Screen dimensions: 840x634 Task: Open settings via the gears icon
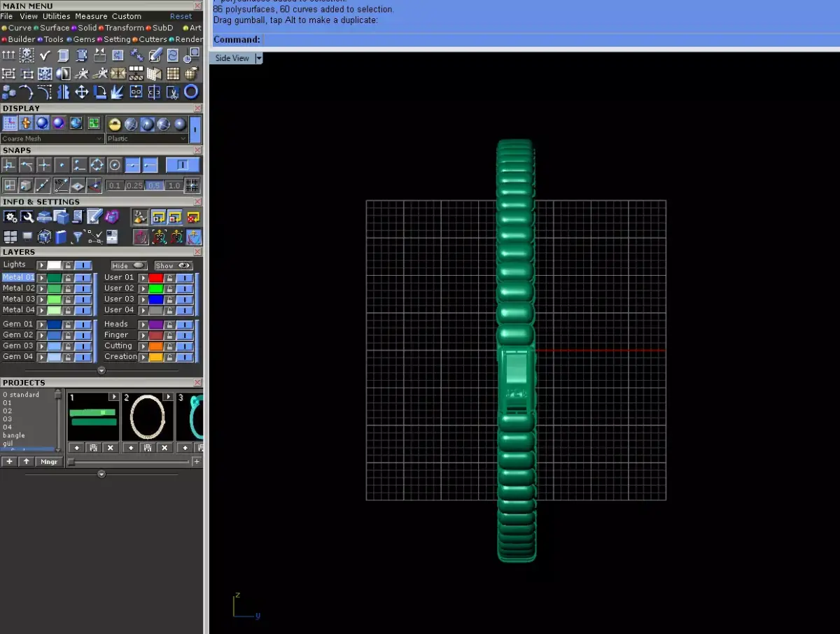tap(10, 216)
